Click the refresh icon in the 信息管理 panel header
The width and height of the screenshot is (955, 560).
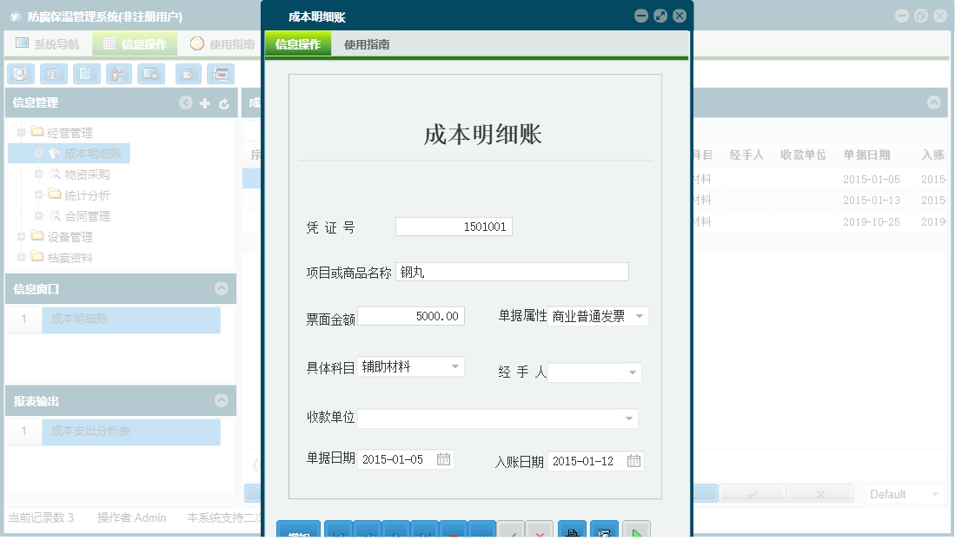pos(224,102)
